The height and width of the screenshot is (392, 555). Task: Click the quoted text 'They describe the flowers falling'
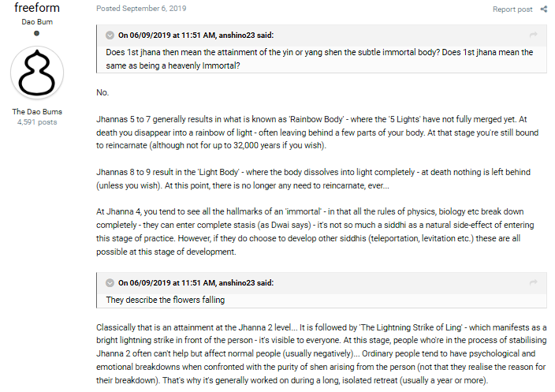pyautogui.click(x=166, y=300)
